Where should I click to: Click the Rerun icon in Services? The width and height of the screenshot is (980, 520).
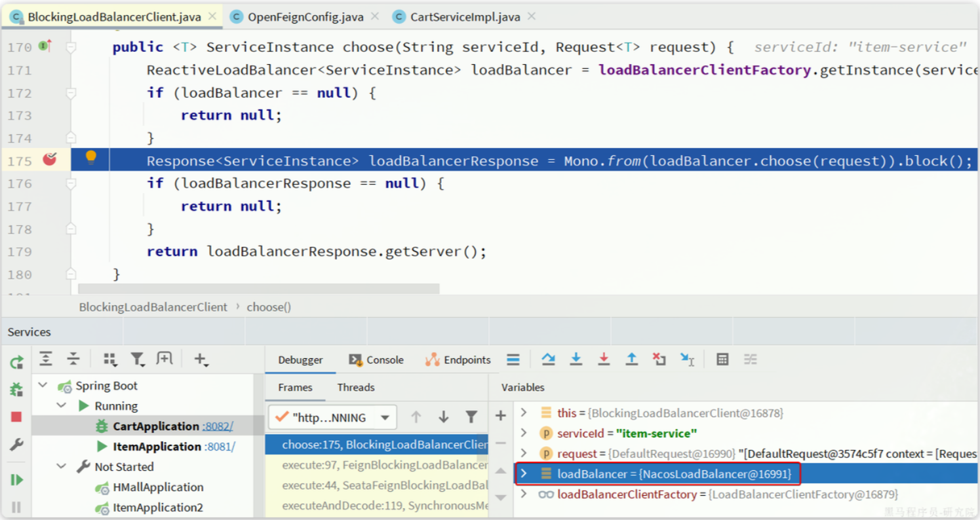(x=16, y=362)
